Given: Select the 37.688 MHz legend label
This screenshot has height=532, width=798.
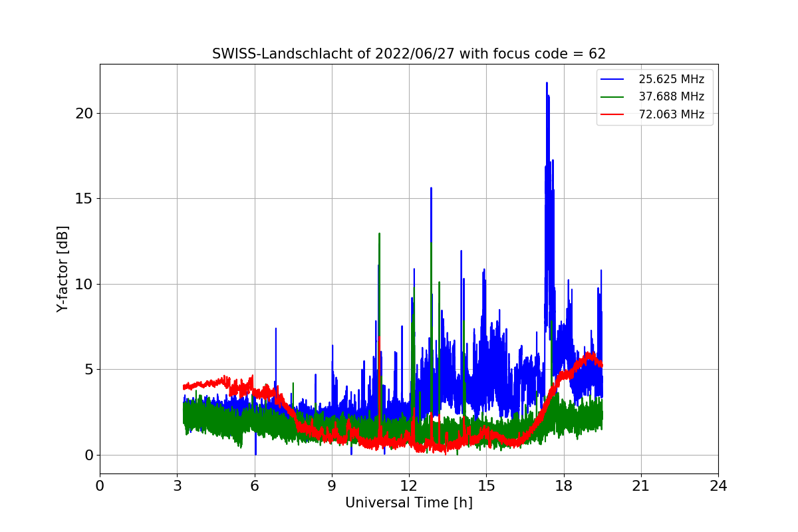Looking at the screenshot, I should coord(671,96).
